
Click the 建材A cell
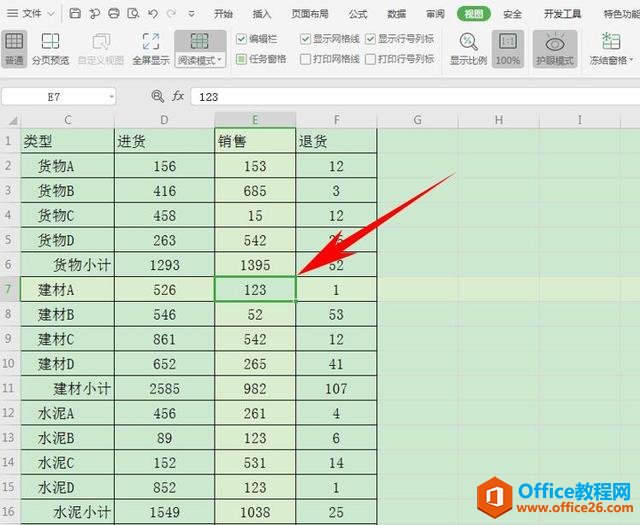click(67, 289)
